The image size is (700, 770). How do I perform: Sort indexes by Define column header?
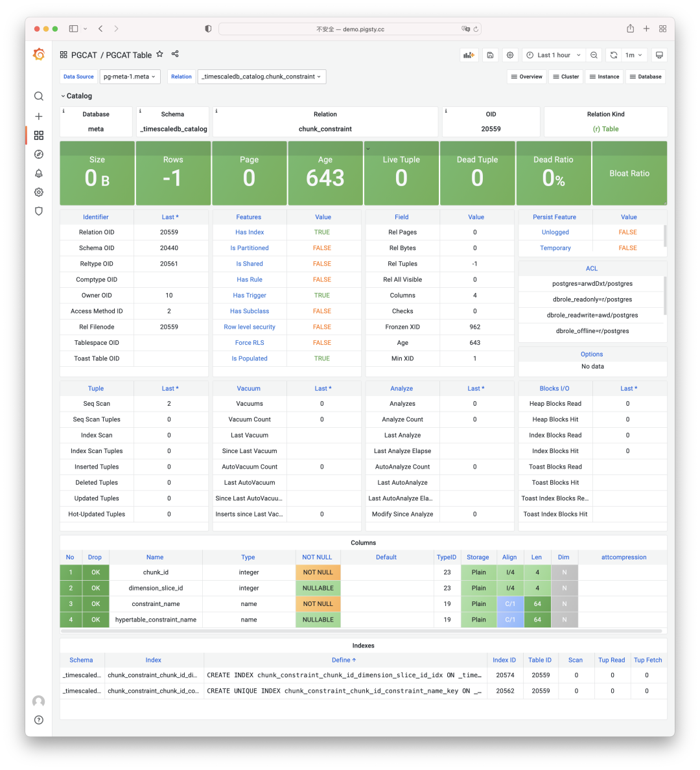[344, 660]
